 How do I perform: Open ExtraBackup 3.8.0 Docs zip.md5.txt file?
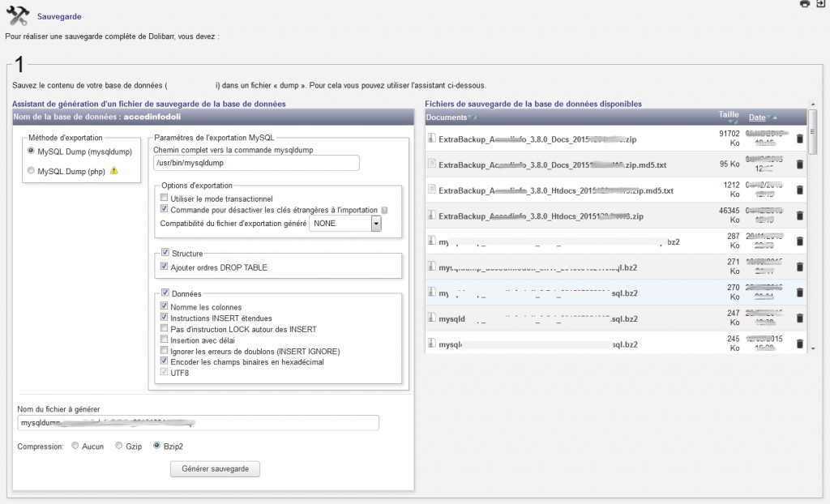click(x=552, y=165)
